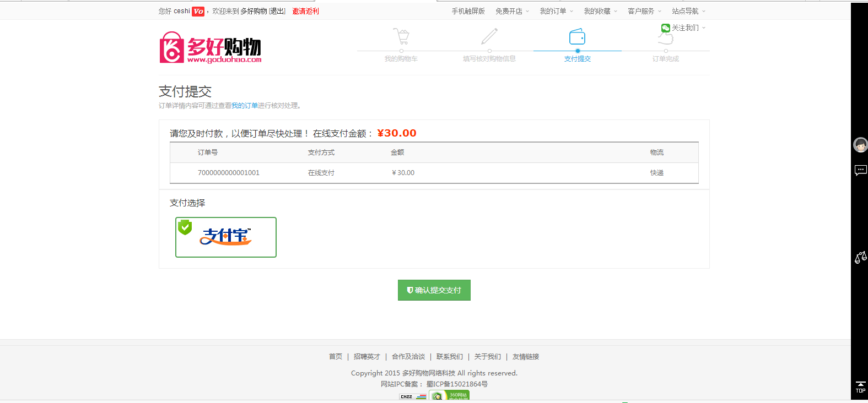Click the ceshi username
The image size is (868, 403).
pos(182,11)
